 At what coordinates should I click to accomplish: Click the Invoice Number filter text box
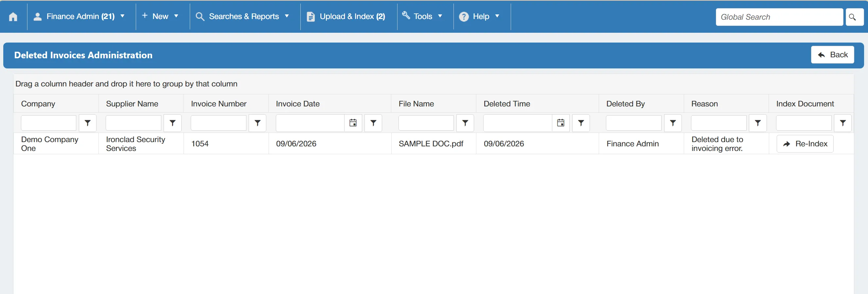pyautogui.click(x=218, y=123)
